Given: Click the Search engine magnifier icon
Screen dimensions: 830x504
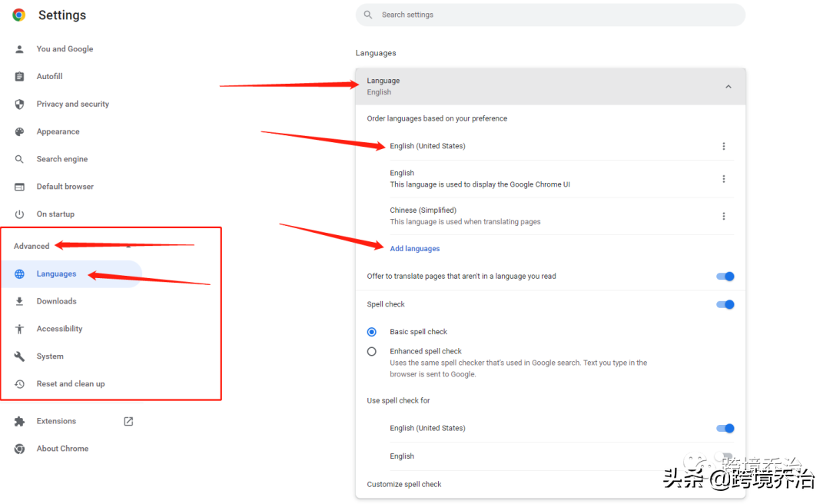Looking at the screenshot, I should 19,159.
